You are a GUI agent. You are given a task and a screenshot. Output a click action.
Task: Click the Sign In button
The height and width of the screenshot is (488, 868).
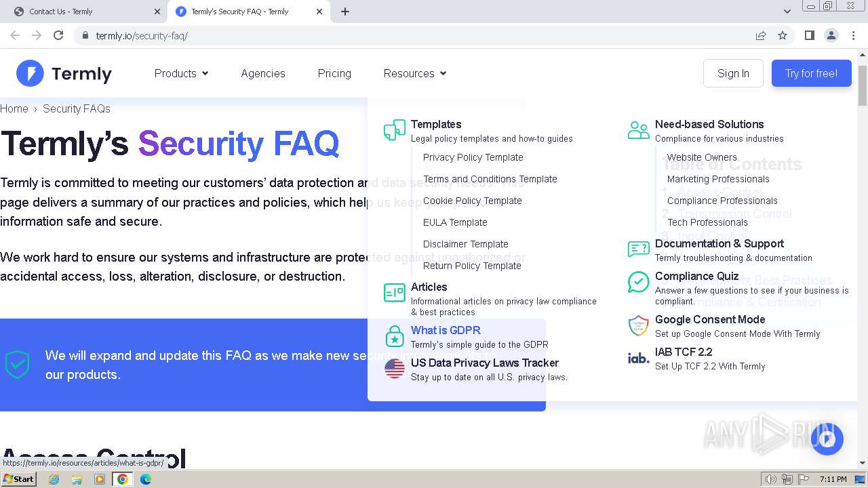coord(733,73)
